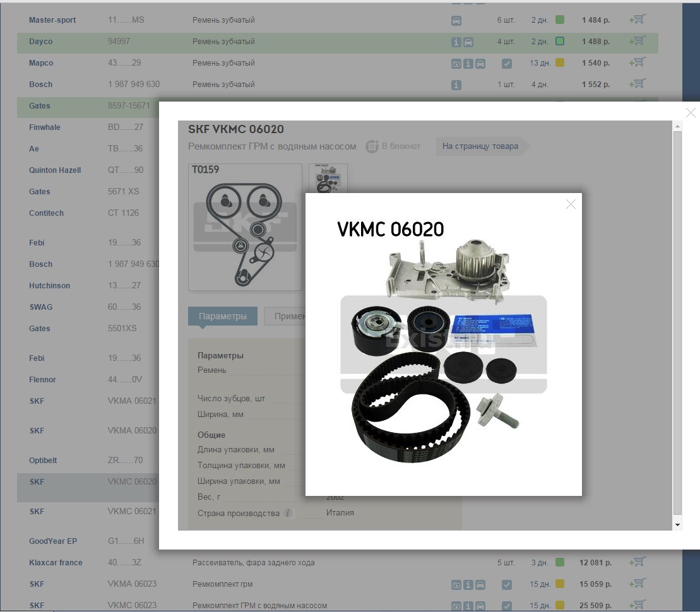Show applicable cars for Master-sport row

coord(456,21)
